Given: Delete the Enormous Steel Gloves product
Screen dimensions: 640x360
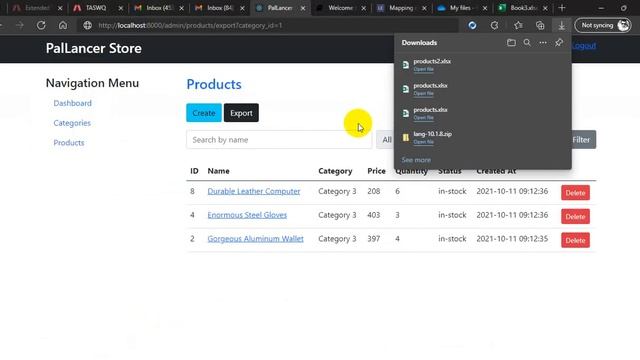Looking at the screenshot, I should 575,216.
